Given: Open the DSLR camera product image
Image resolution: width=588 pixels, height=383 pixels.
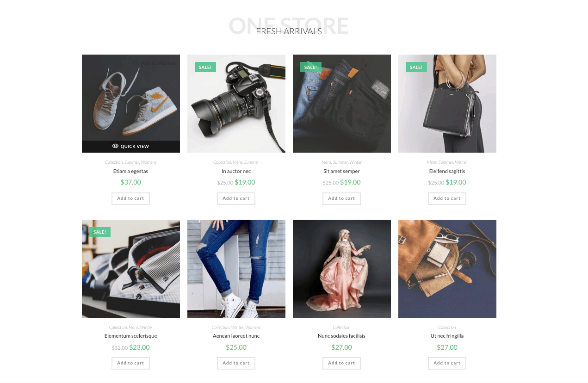Looking at the screenshot, I should [236, 104].
